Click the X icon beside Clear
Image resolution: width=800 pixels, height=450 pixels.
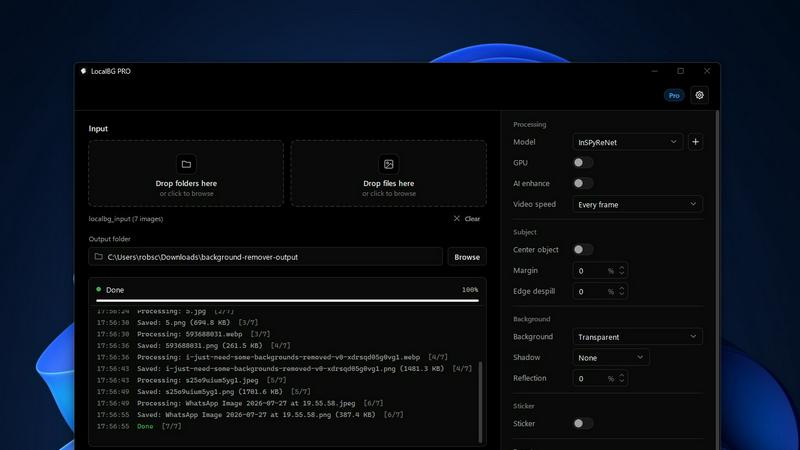coord(457,218)
